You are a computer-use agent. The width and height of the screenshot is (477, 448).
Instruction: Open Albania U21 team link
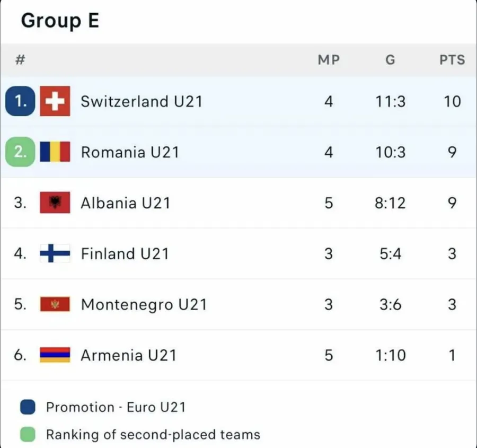(125, 203)
